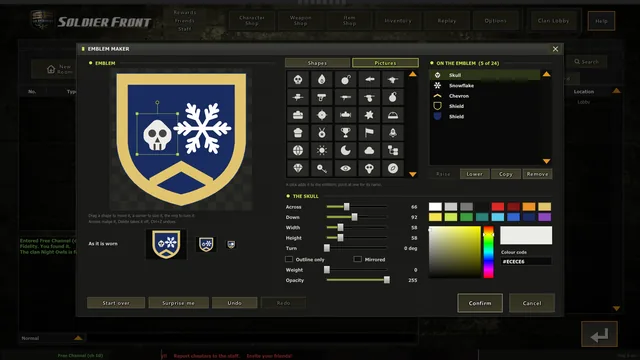The image size is (640, 360).
Task: Add the medal picture to the emblem
Action: tap(322, 133)
